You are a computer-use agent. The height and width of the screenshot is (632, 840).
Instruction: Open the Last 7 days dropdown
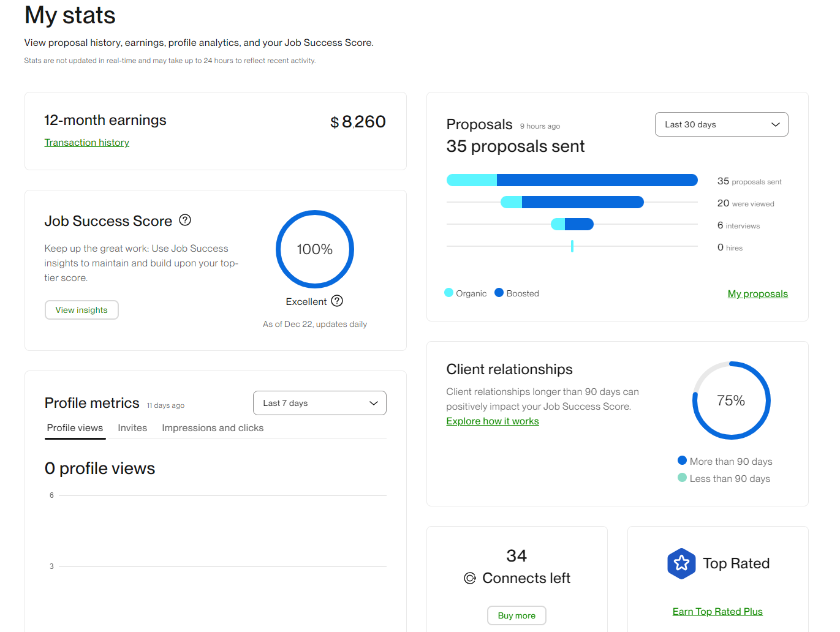[x=319, y=403]
